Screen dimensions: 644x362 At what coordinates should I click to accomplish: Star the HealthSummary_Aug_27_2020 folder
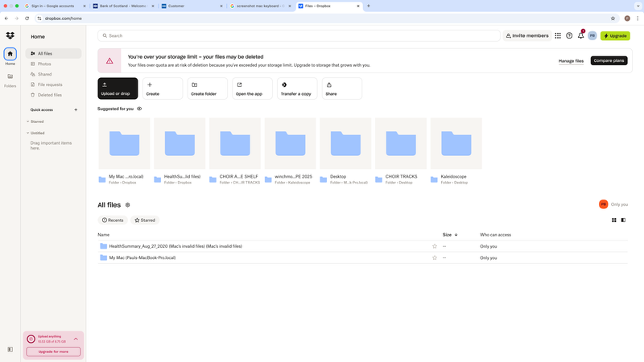pyautogui.click(x=435, y=246)
